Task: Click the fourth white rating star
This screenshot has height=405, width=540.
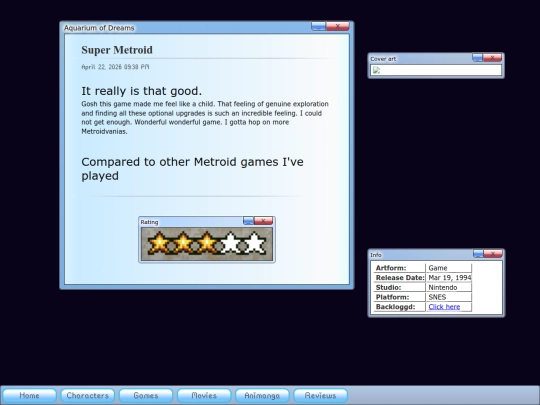Action: point(231,243)
